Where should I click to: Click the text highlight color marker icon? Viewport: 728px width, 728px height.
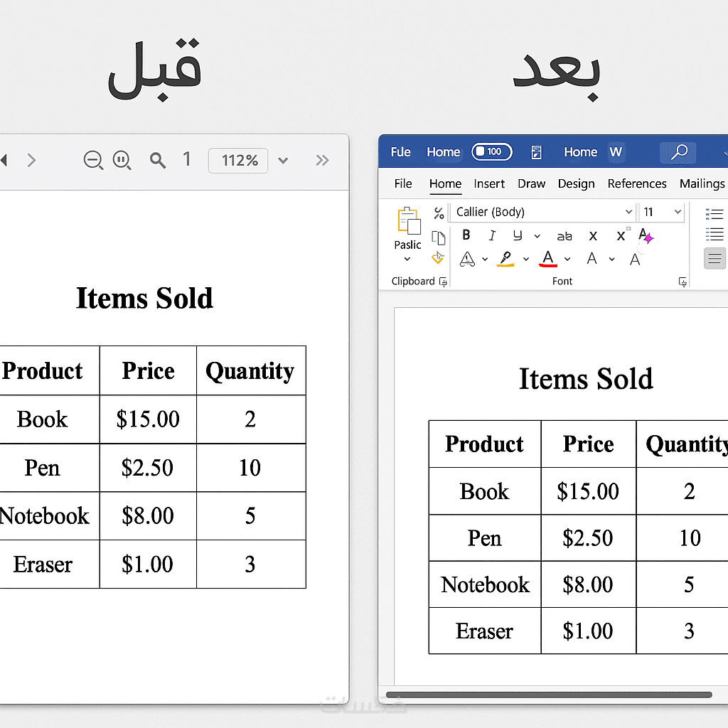tap(505, 258)
